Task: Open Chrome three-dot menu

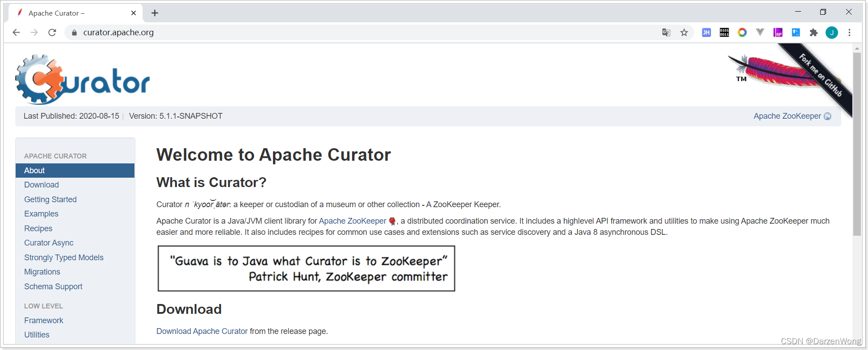Action: click(850, 33)
